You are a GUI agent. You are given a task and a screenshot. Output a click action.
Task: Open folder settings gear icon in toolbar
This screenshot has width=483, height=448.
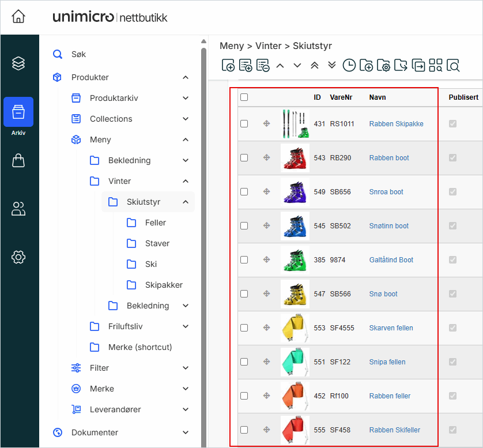383,66
